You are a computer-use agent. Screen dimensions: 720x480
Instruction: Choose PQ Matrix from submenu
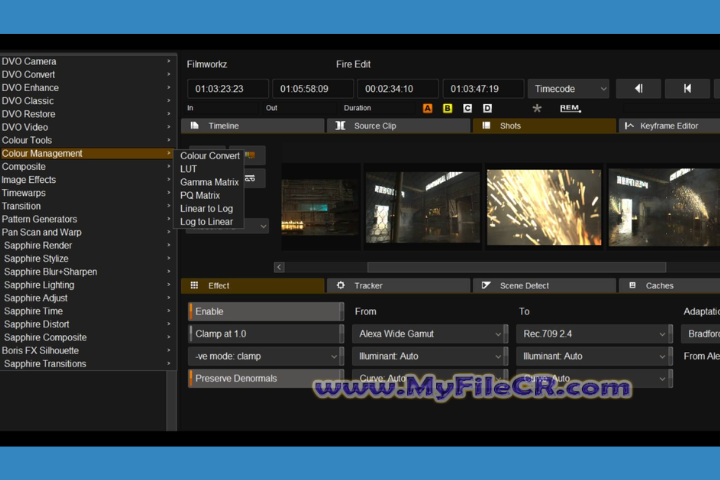point(200,195)
